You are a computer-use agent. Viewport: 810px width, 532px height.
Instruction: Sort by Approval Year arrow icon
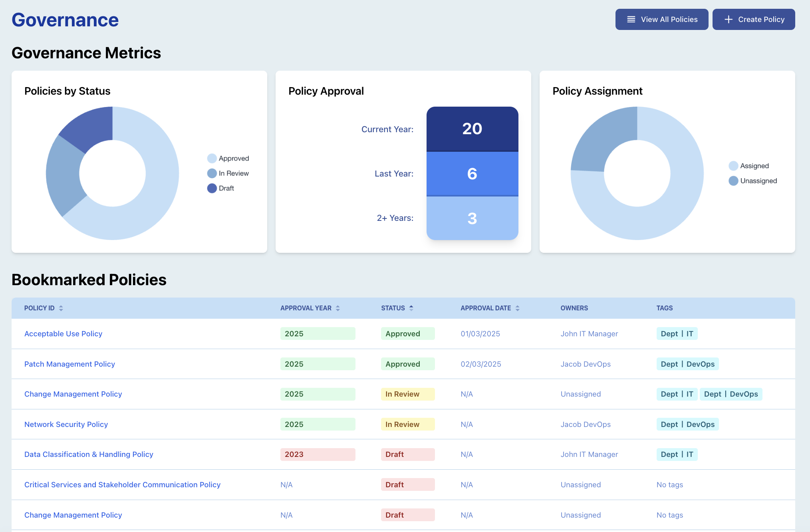[338, 308]
